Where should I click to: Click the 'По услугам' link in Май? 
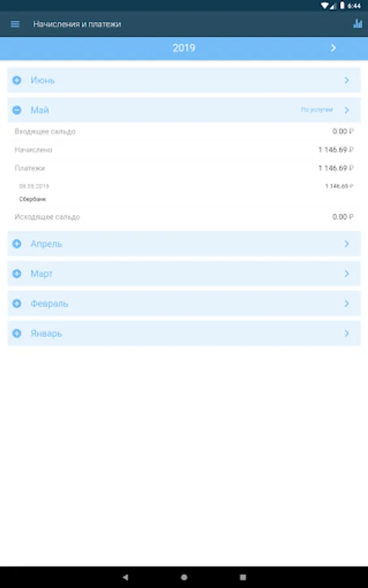pyautogui.click(x=316, y=110)
